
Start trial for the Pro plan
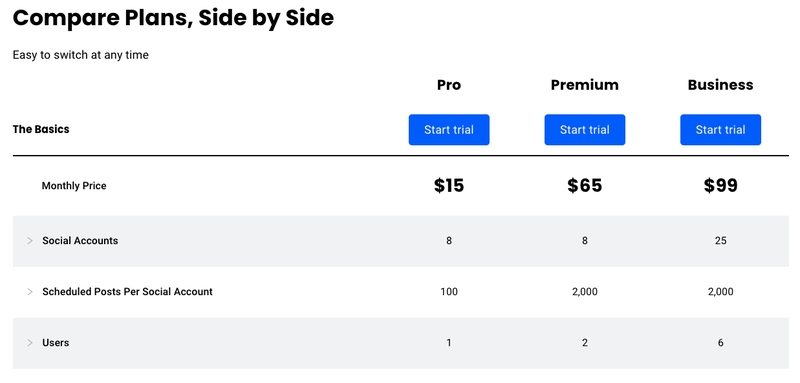(449, 130)
